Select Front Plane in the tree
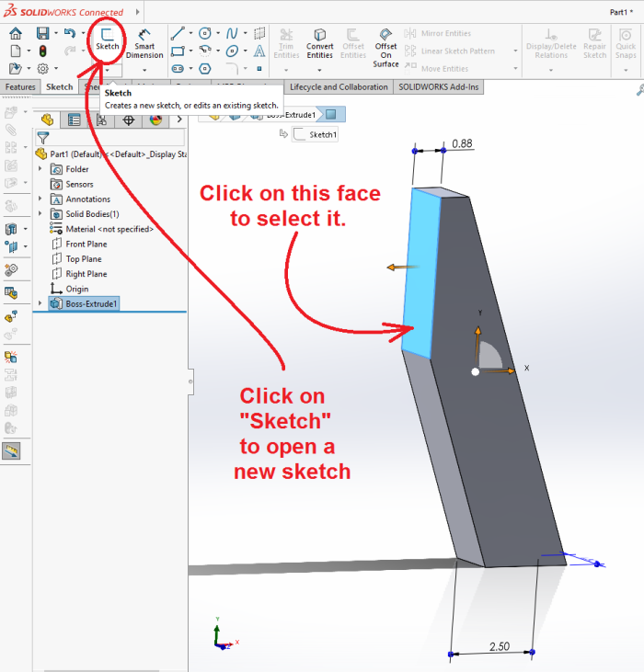The image size is (644, 672). click(86, 244)
